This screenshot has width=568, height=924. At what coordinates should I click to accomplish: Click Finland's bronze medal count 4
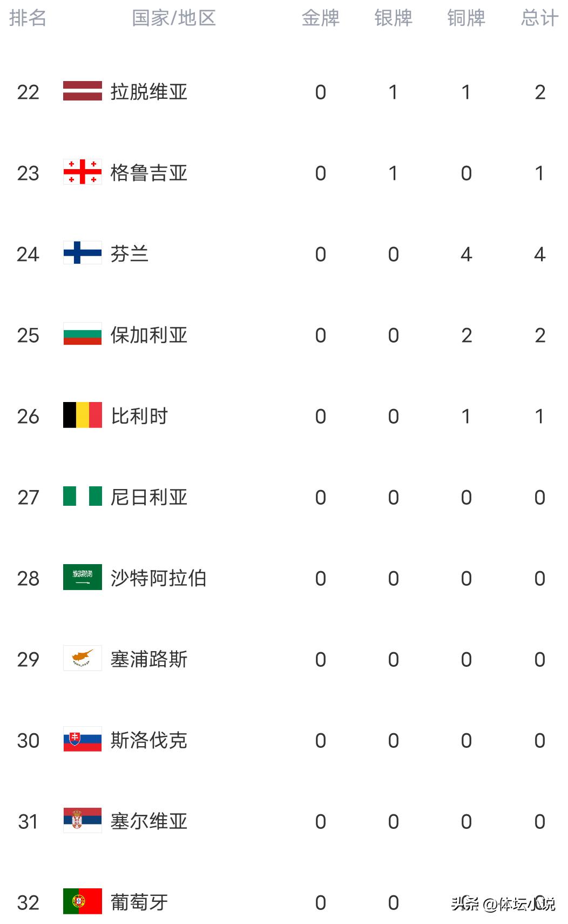[x=466, y=254]
